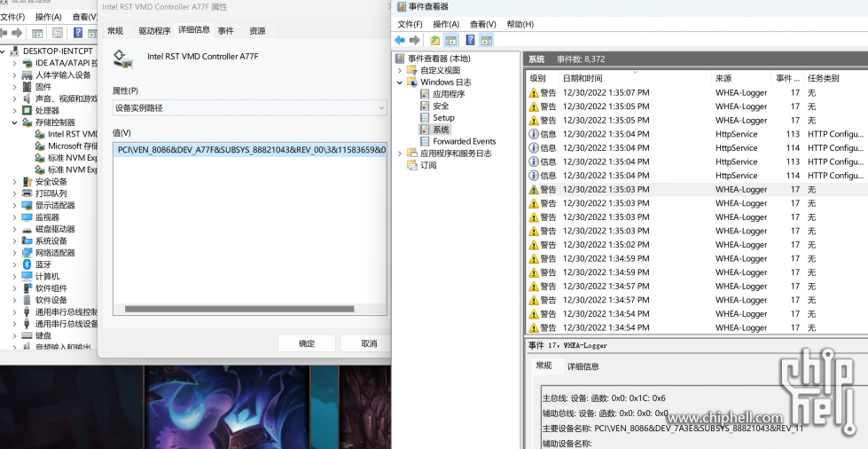The height and width of the screenshot is (449, 868).
Task: Open help icon in Event Viewer toolbar
Action: [470, 40]
